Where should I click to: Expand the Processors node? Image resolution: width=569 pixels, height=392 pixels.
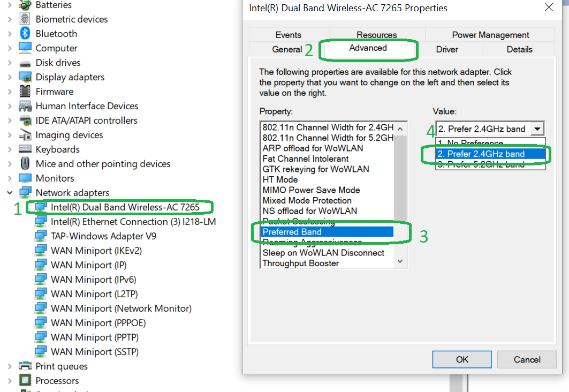point(10,381)
